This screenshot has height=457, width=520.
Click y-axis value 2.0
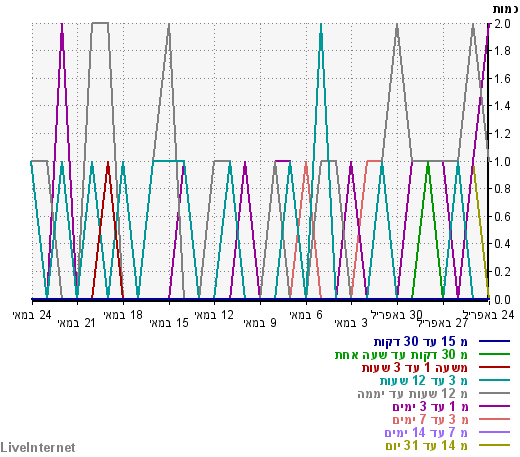502,24
